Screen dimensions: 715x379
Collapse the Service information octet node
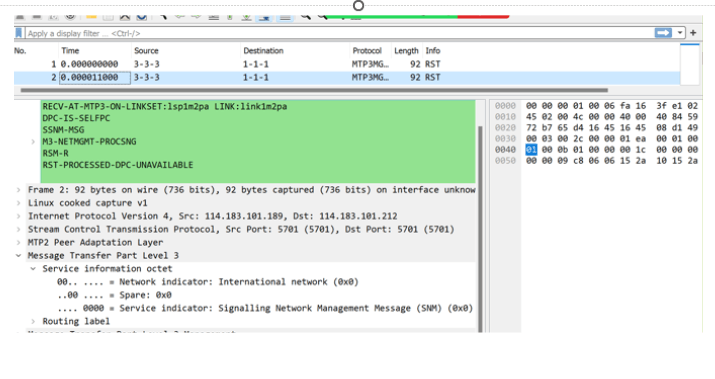pyautogui.click(x=33, y=269)
